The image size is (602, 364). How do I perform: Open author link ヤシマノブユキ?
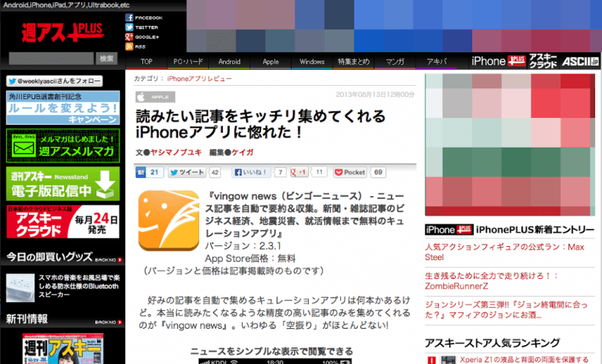point(176,152)
